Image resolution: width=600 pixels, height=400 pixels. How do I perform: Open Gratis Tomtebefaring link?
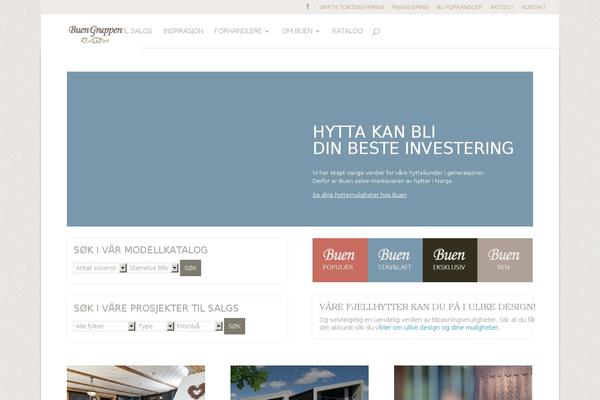click(x=351, y=7)
